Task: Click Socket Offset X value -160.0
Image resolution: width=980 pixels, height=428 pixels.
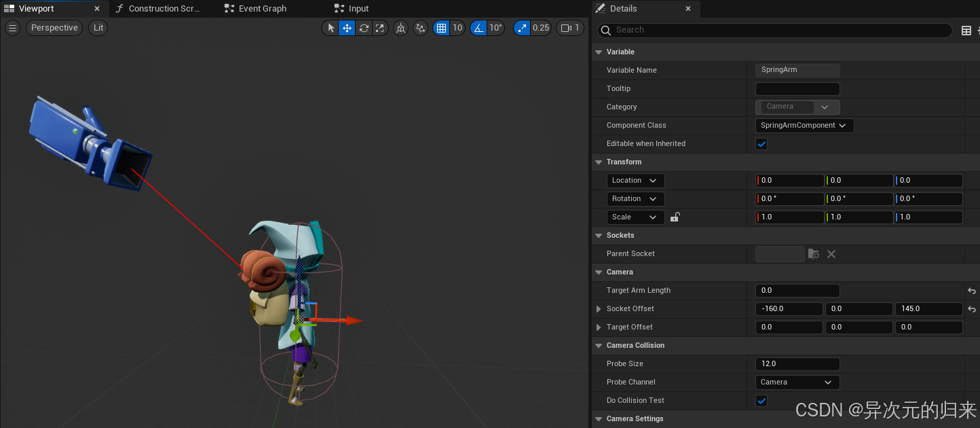Action: 790,308
